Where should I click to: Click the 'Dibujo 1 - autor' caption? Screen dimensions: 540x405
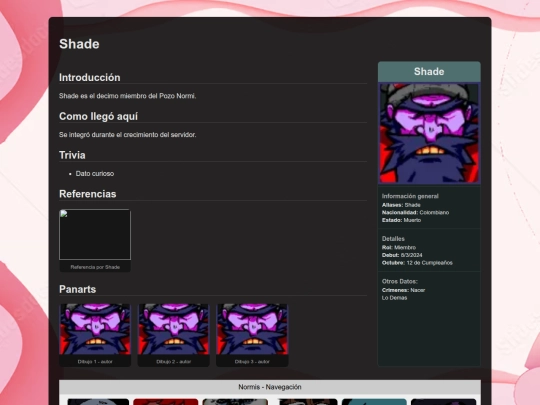click(x=95, y=362)
